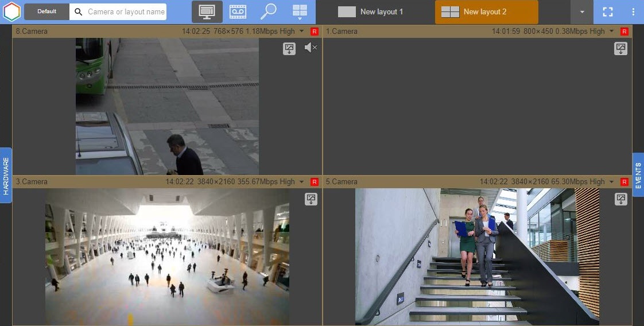Viewport: 644px width, 326px height.
Task: Expand stream quality dropdown for 8.Camera
Action: 302,32
